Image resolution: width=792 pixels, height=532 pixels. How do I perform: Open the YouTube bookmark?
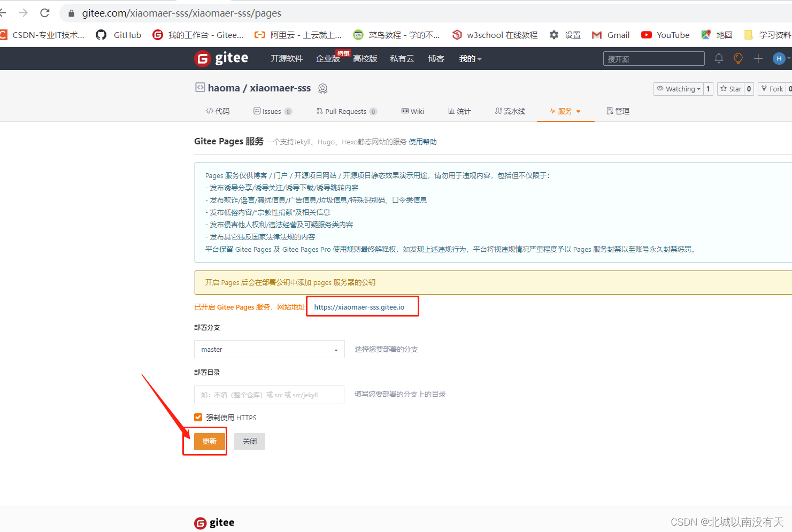click(x=665, y=35)
